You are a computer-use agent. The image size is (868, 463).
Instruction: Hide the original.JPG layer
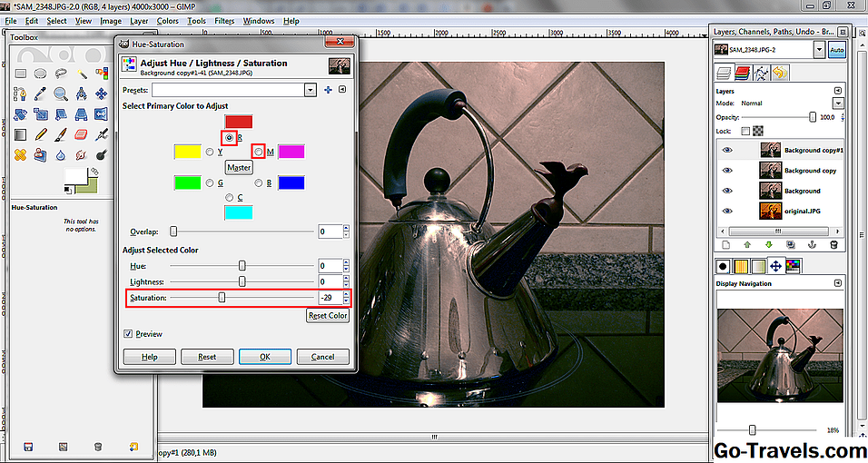pos(726,211)
